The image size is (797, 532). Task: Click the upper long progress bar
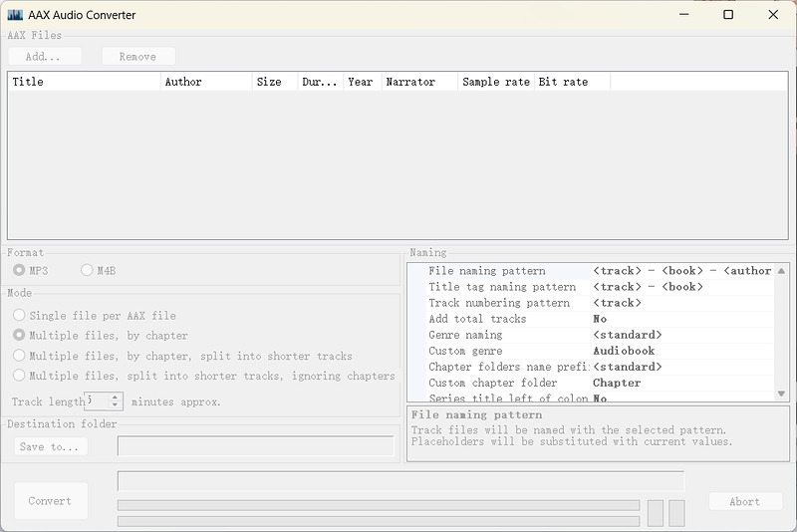tap(379, 505)
